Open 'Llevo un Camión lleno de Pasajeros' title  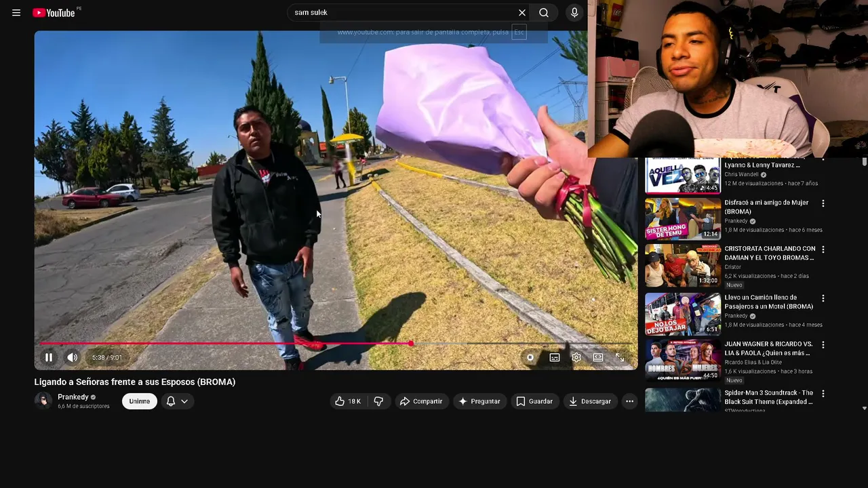(x=768, y=302)
